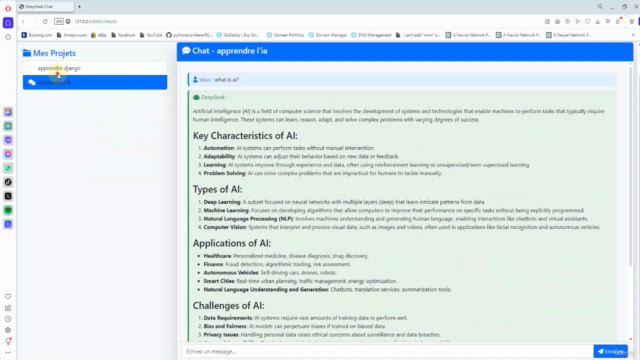Image resolution: width=640 pixels, height=360 pixels.
Task: Open the WhatsApp icon in Opera sidebar
Action: click(x=8, y=168)
